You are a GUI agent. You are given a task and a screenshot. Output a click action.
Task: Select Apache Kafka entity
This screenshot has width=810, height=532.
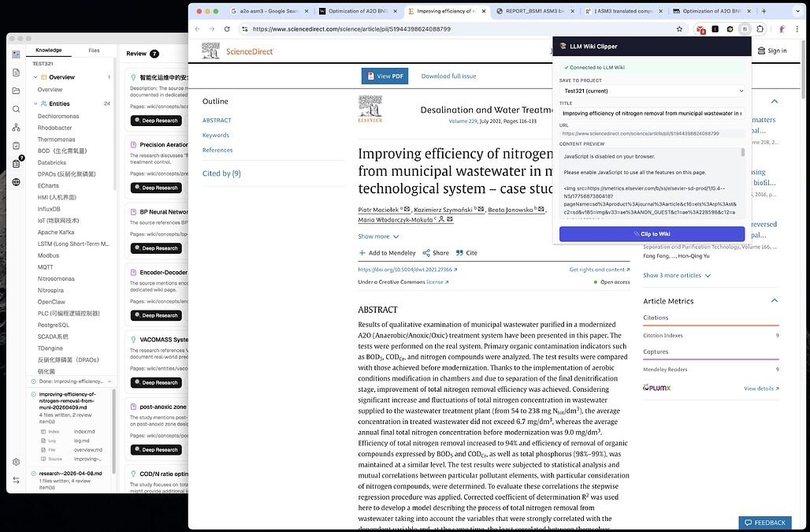[56, 233]
